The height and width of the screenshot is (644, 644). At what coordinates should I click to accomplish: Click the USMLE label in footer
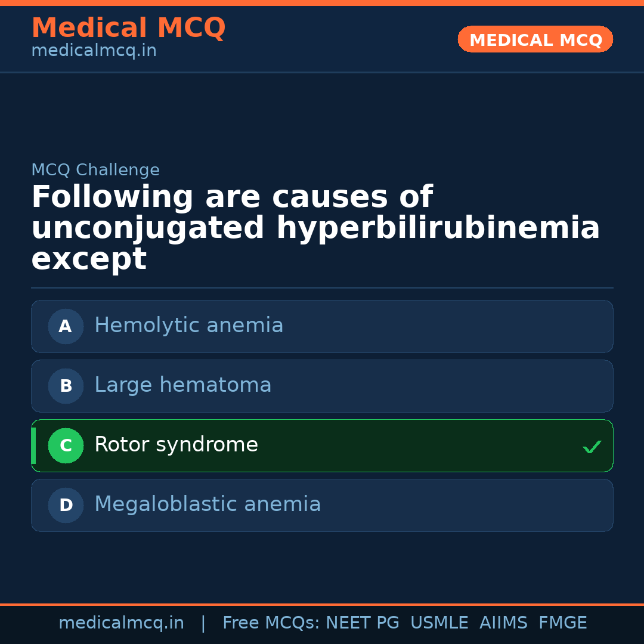439,623
